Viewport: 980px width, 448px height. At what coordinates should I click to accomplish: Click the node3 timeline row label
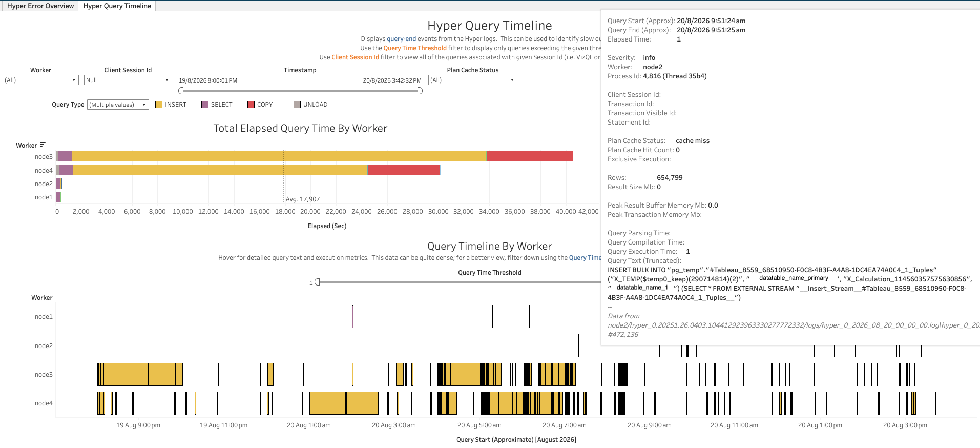pyautogui.click(x=44, y=375)
